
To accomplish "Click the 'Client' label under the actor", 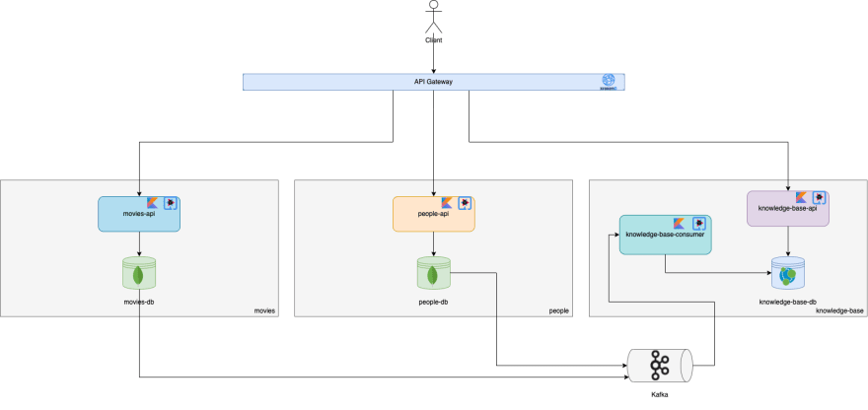I will (433, 40).
